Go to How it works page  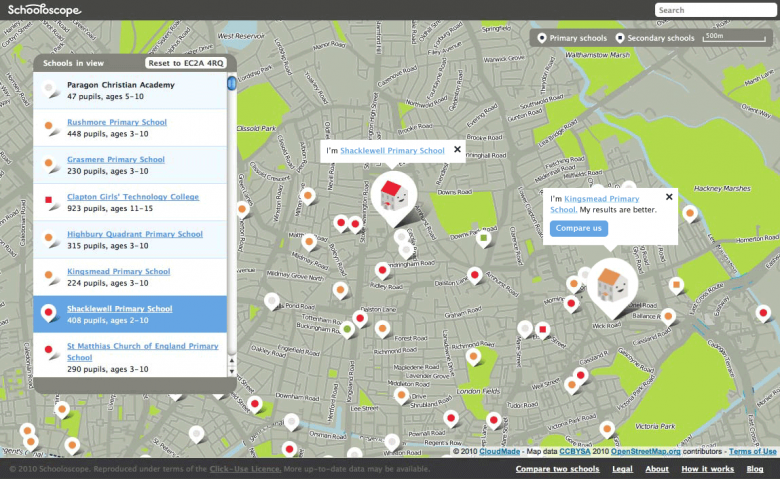[x=708, y=469]
